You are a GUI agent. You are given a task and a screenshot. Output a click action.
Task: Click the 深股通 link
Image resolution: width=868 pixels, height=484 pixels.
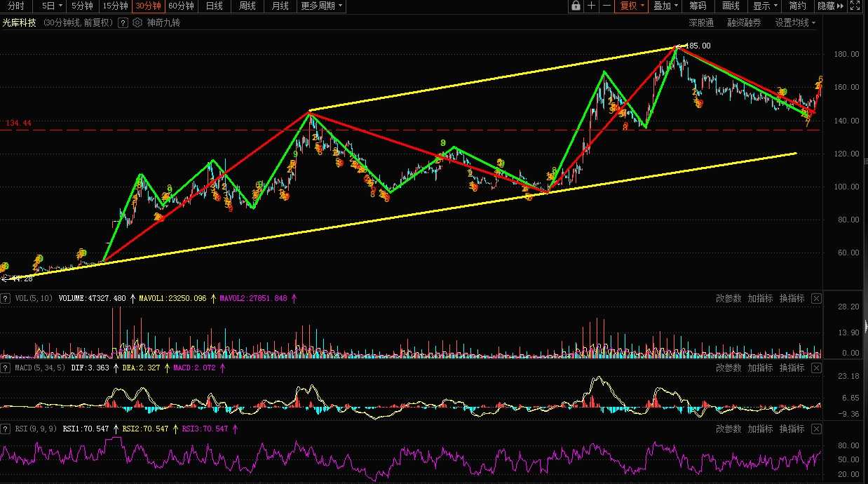701,22
